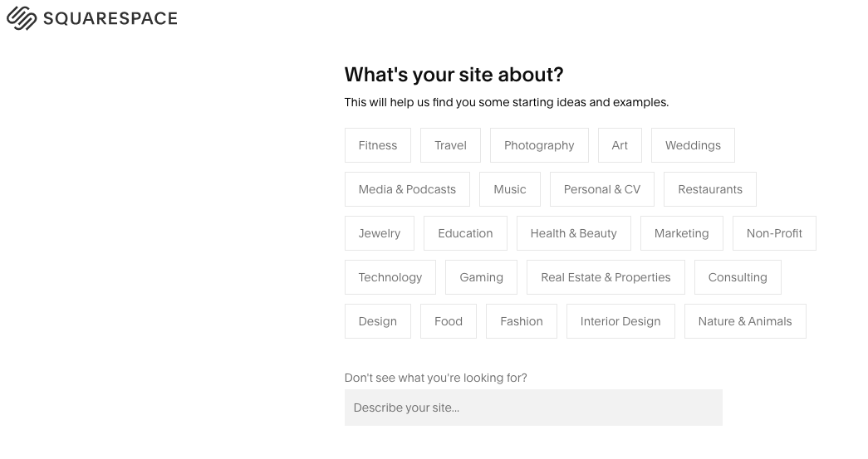Click the Squarespace logo icon
The image size is (868, 459).
(x=22, y=18)
